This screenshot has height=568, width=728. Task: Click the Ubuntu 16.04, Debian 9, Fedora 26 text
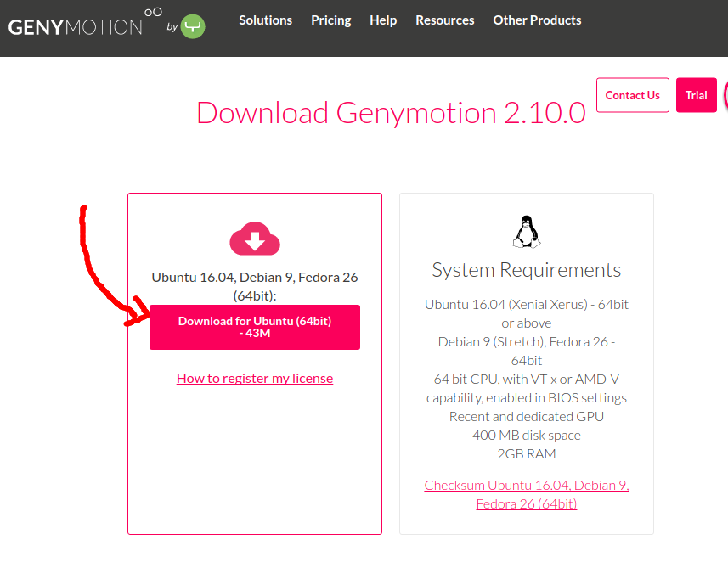pyautogui.click(x=255, y=286)
